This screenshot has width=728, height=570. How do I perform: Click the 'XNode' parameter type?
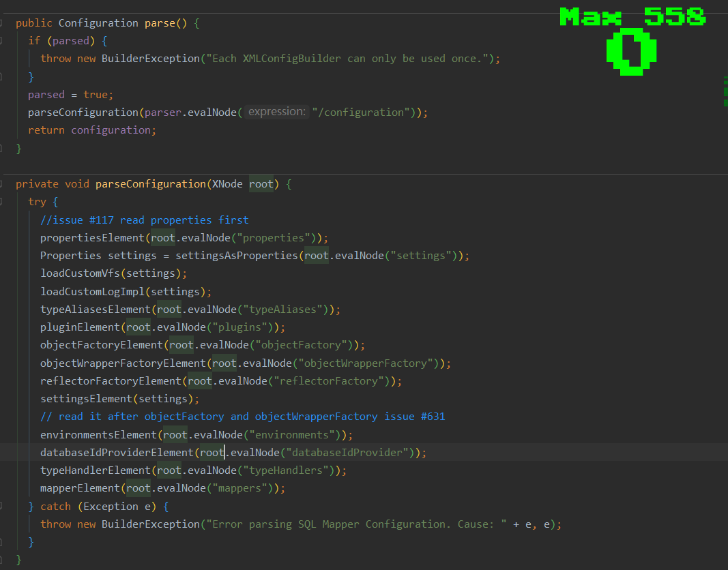227,184
